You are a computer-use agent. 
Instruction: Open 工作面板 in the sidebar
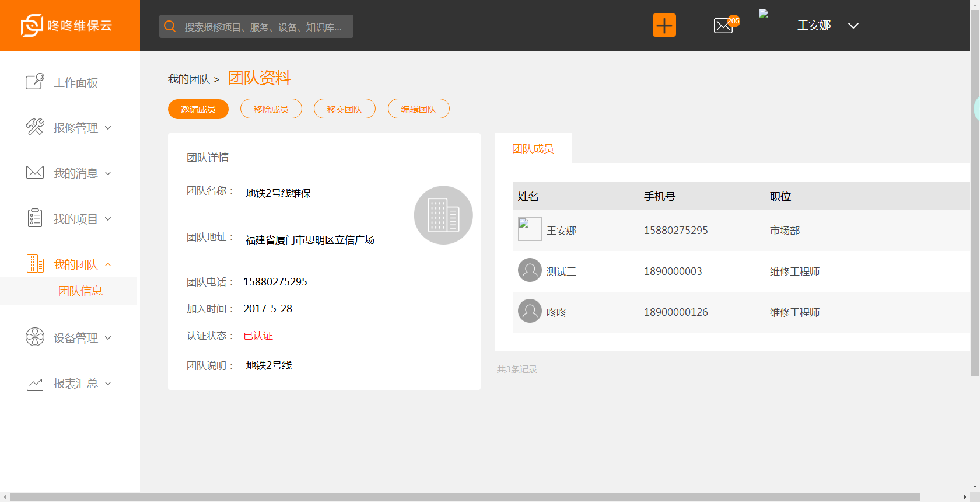pos(76,82)
